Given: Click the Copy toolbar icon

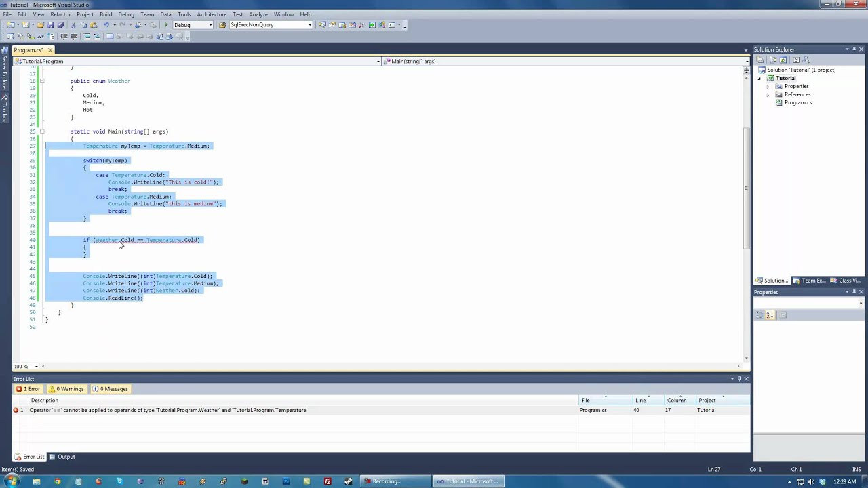Looking at the screenshot, I should (83, 25).
